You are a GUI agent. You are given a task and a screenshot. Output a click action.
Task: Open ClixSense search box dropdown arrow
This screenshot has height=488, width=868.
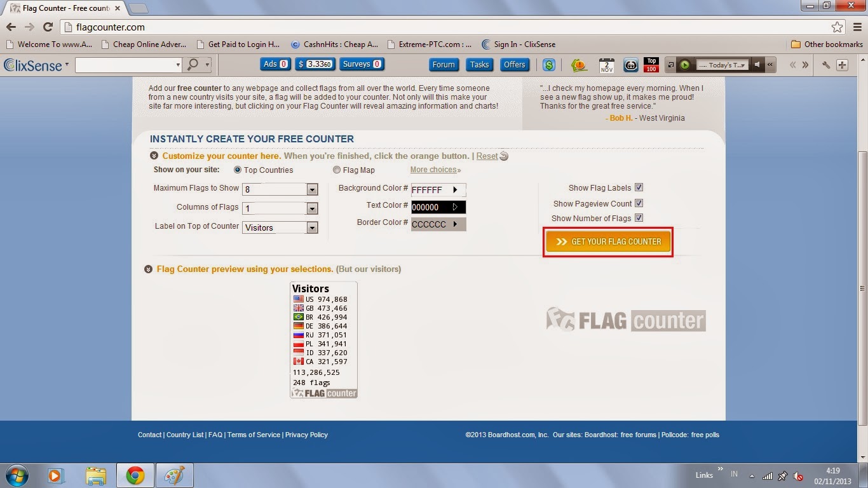[178, 65]
